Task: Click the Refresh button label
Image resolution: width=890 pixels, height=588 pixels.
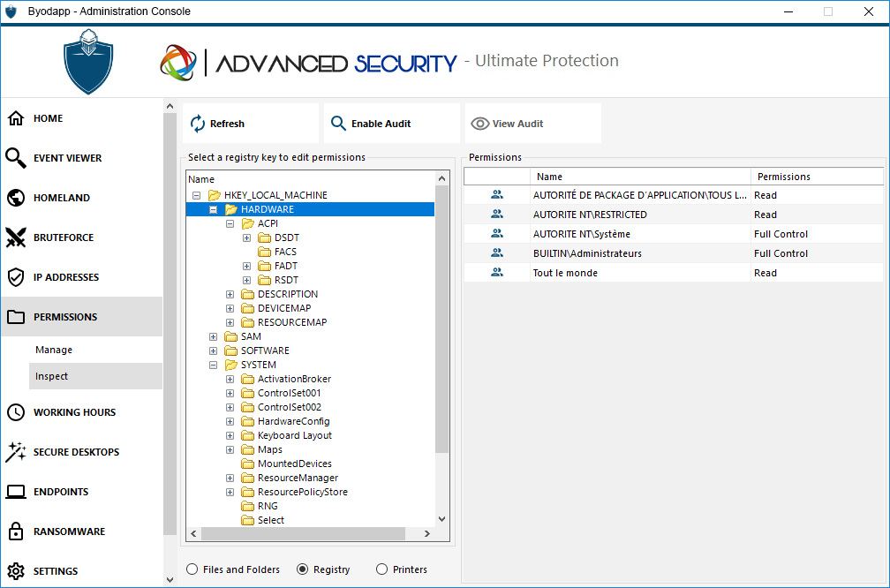Action: pyautogui.click(x=227, y=124)
